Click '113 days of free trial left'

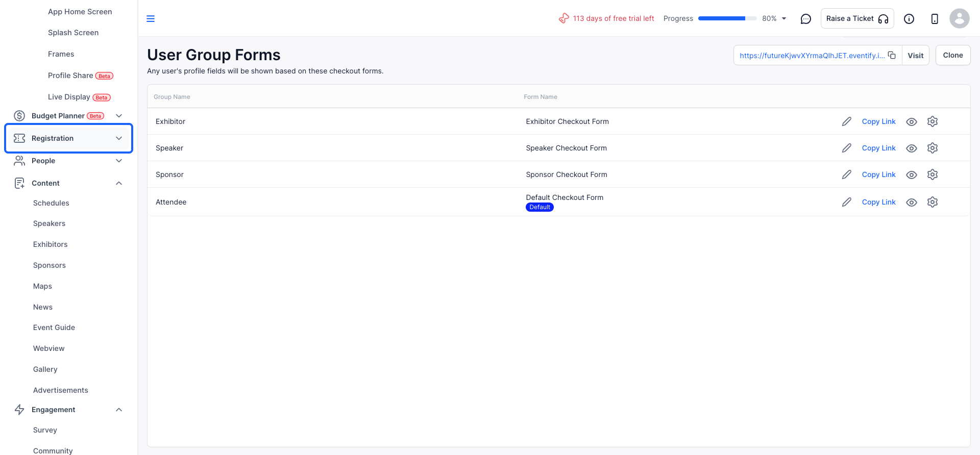[x=614, y=18]
